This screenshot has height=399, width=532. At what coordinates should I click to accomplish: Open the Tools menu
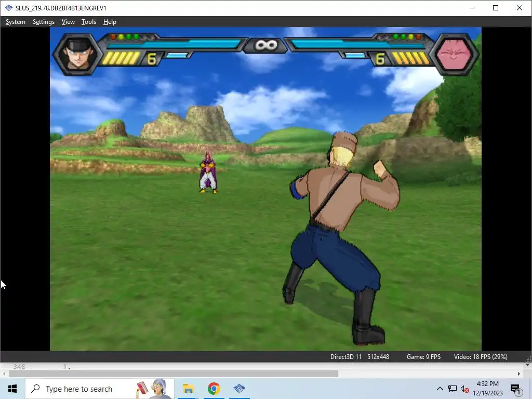(x=88, y=22)
